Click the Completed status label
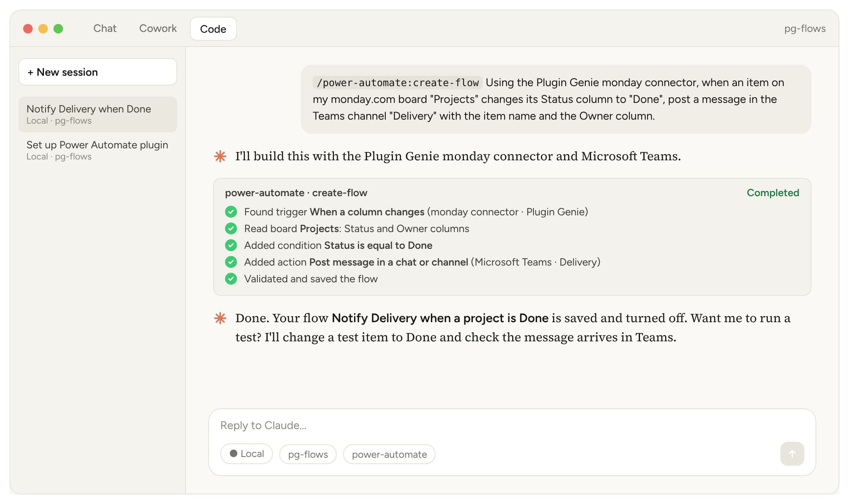849x504 pixels. (773, 193)
